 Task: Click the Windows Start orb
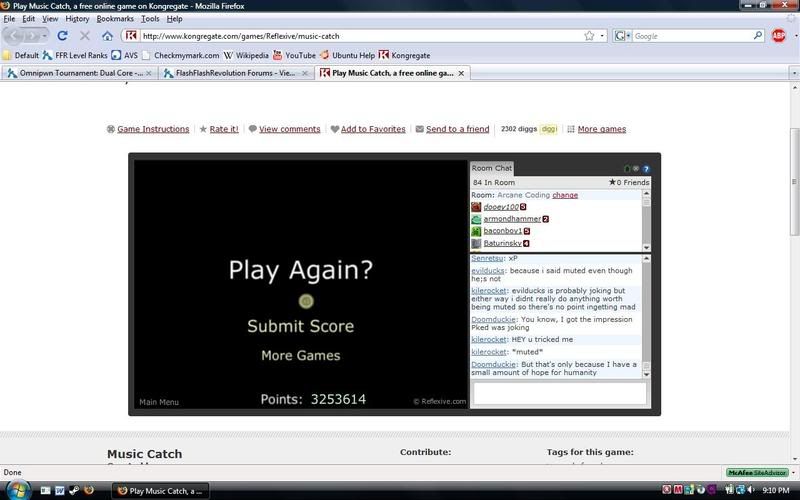tap(17, 490)
